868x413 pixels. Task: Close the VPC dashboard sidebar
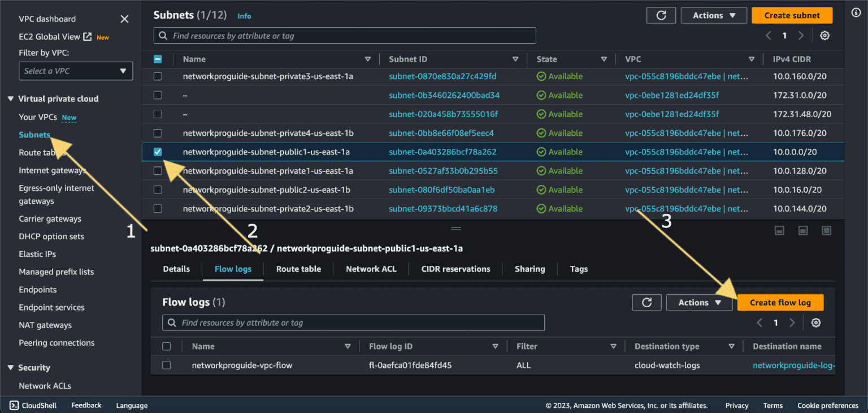(x=124, y=19)
